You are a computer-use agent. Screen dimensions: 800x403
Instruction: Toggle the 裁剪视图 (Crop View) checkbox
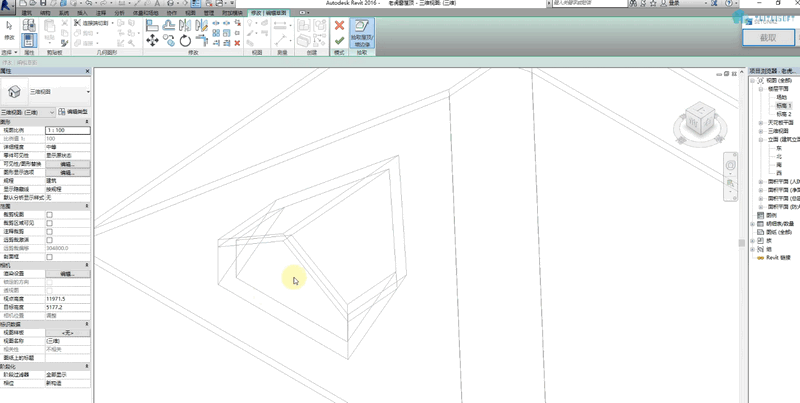click(49, 215)
